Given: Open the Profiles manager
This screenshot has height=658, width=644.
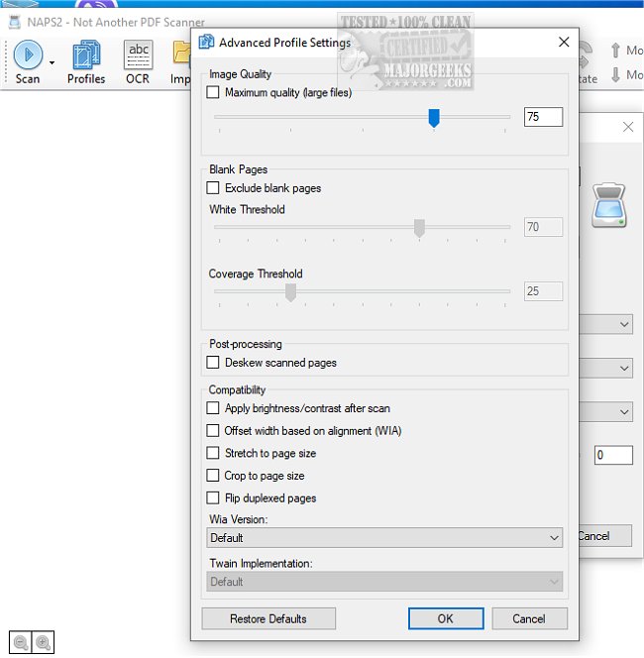Looking at the screenshot, I should 86,62.
